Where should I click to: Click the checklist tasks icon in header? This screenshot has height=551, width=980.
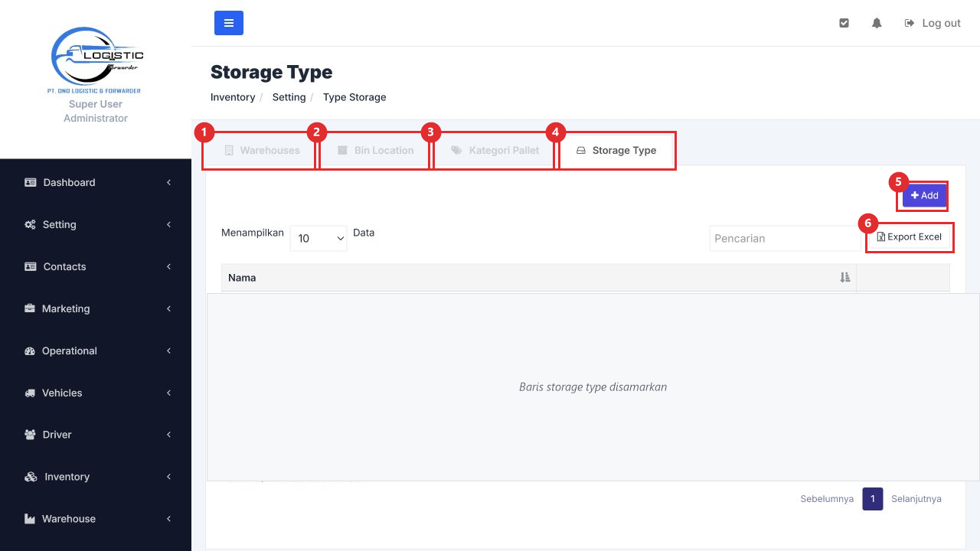pos(844,23)
